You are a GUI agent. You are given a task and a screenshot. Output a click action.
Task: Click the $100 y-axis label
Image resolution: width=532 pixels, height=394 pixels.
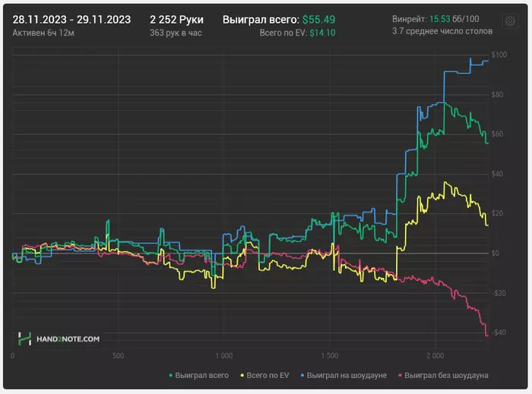click(x=499, y=55)
